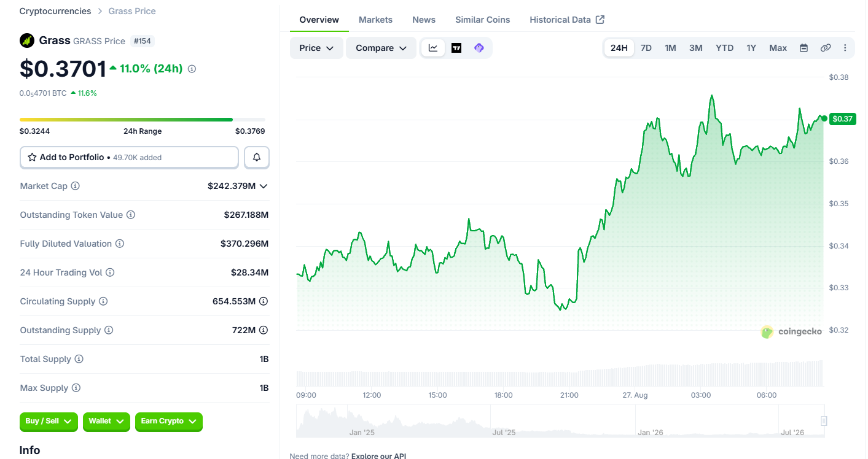Click the copy chart link icon
This screenshot has width=868, height=459.
826,48
